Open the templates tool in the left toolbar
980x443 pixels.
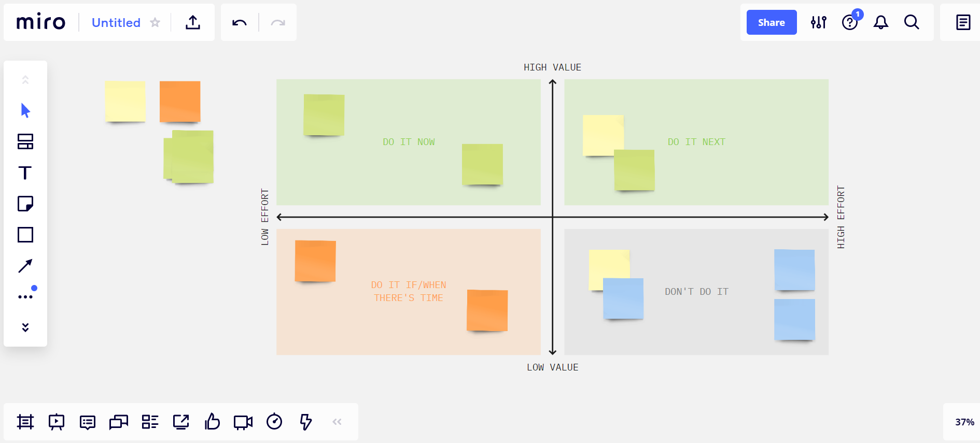[25, 141]
